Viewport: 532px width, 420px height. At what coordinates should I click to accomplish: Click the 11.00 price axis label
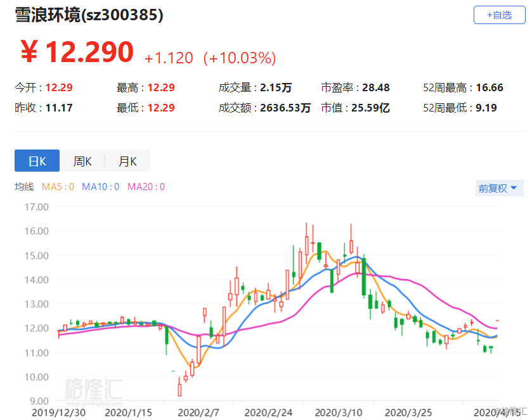(x=36, y=353)
